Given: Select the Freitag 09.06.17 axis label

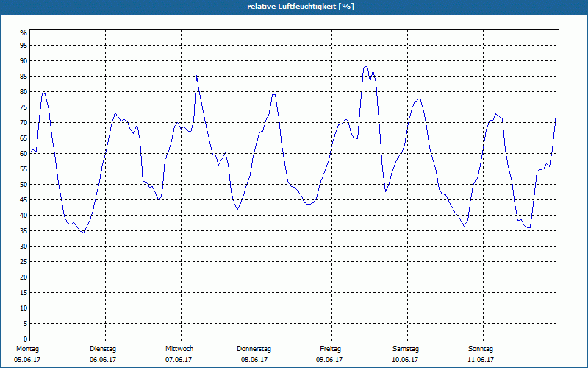Looking at the screenshot, I should click(x=330, y=354).
